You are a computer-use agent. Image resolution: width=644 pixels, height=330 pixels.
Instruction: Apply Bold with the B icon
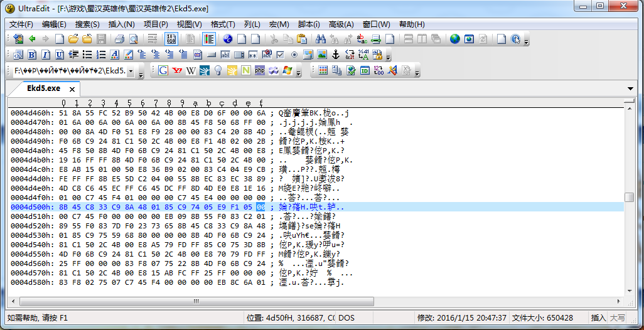[x=32, y=55]
